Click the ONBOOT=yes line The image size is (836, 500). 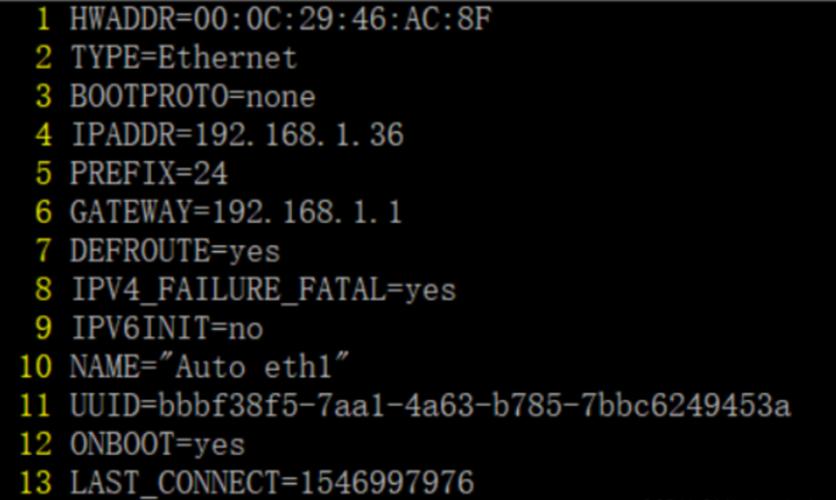point(158,444)
